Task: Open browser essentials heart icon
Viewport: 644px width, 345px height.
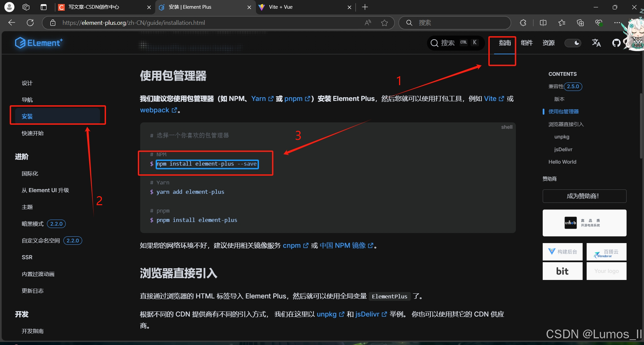Action: pos(599,22)
